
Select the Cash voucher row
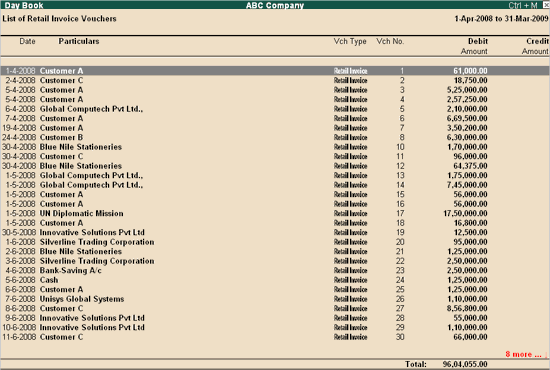pos(275,280)
